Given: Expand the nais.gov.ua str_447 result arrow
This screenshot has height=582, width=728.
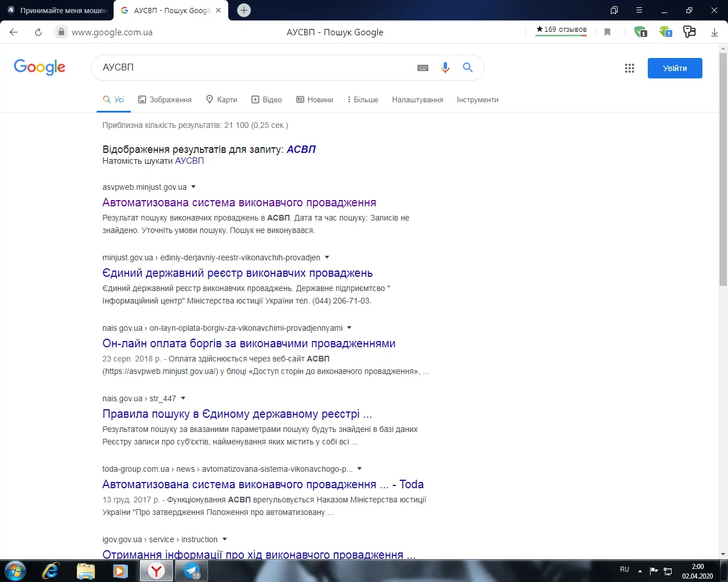Looking at the screenshot, I should (x=183, y=398).
